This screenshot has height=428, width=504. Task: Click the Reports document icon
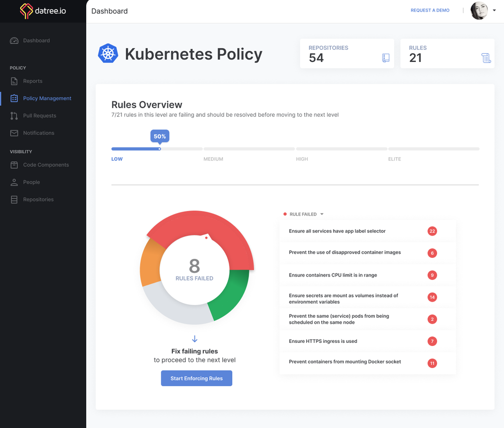pos(14,81)
